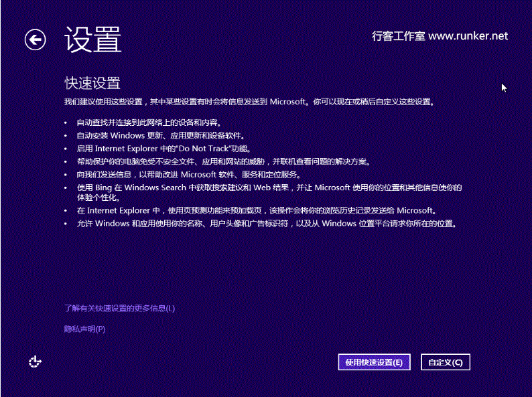This screenshot has height=397, width=532.
Task: Click the 设置 page title
Action: click(x=93, y=40)
